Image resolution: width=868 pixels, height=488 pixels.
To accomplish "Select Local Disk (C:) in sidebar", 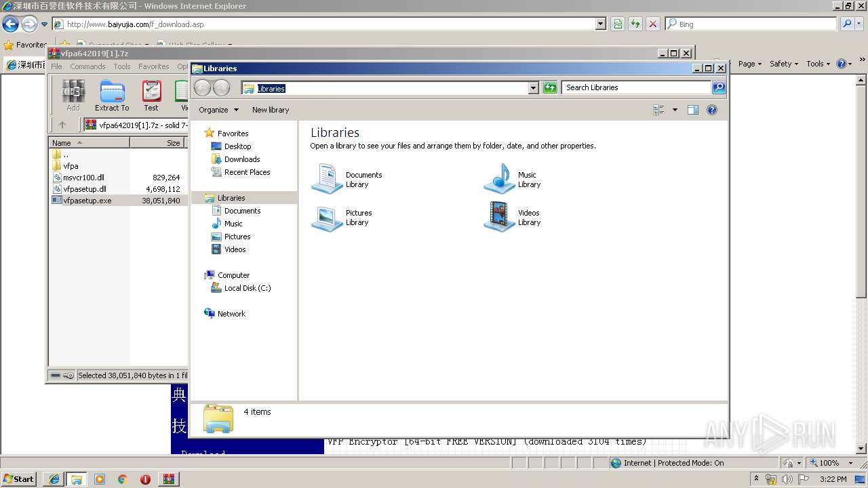I will coord(241,288).
